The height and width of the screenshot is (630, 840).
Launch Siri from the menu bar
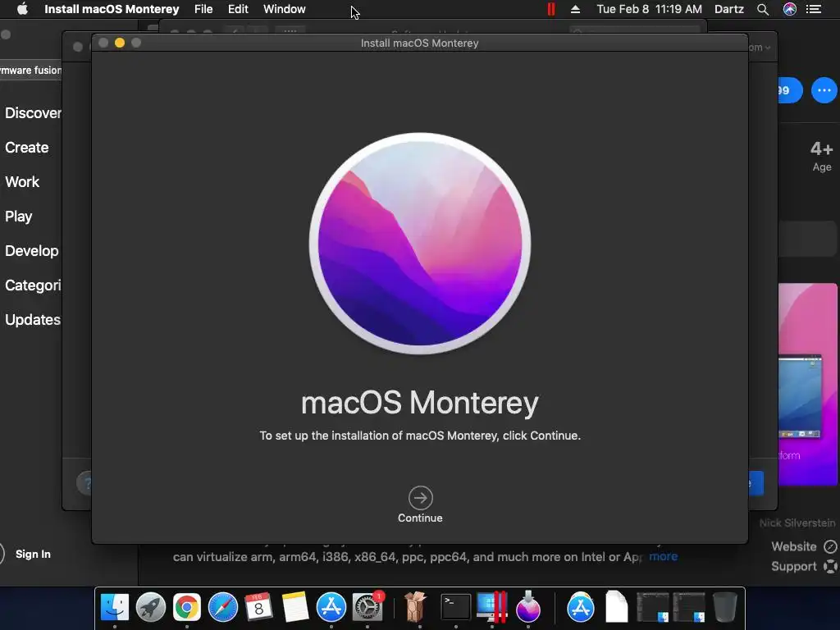pos(790,9)
